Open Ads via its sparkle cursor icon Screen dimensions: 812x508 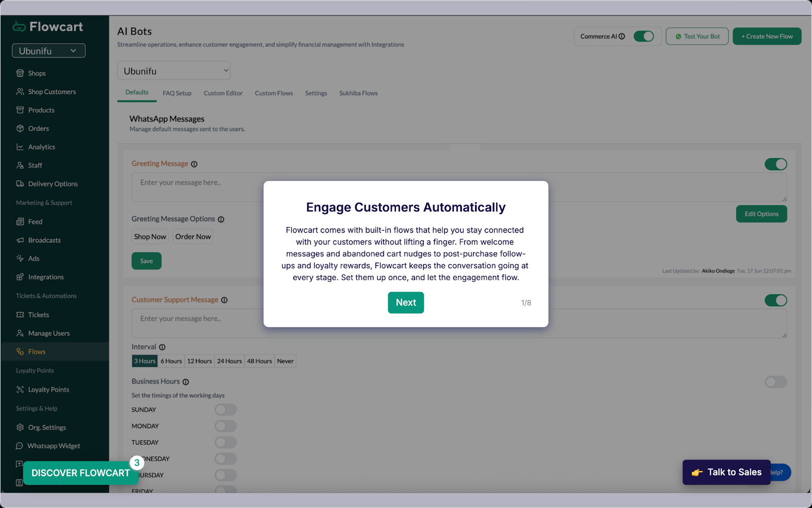[20, 258]
